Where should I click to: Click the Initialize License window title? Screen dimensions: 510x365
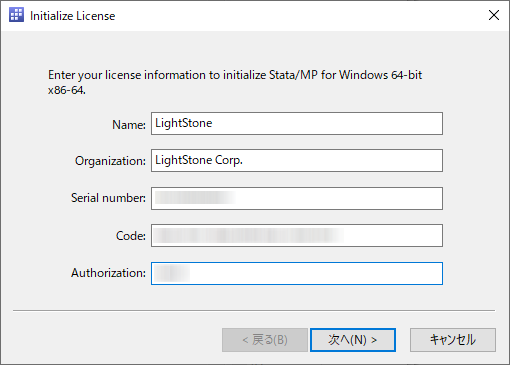(72, 16)
